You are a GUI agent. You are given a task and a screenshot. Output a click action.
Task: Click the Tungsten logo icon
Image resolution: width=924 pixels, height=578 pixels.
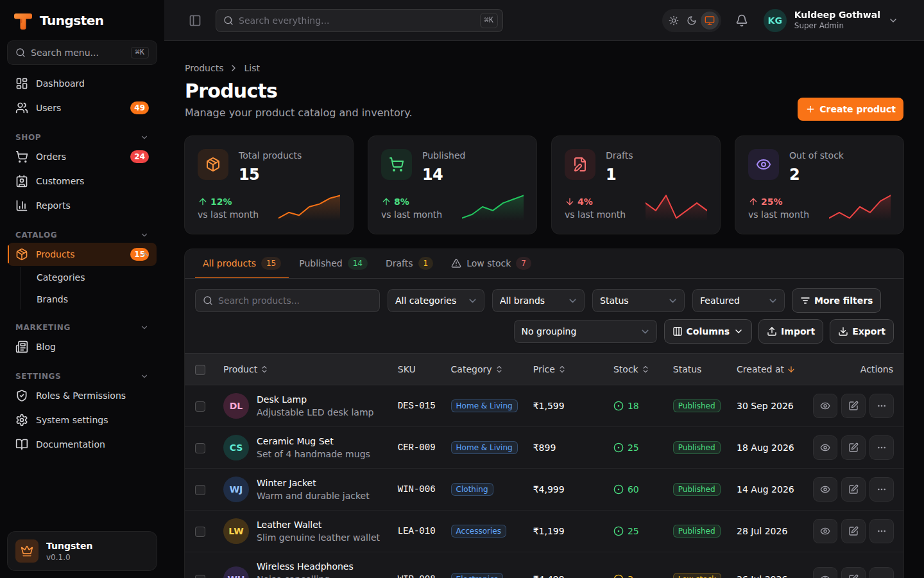pyautogui.click(x=23, y=21)
